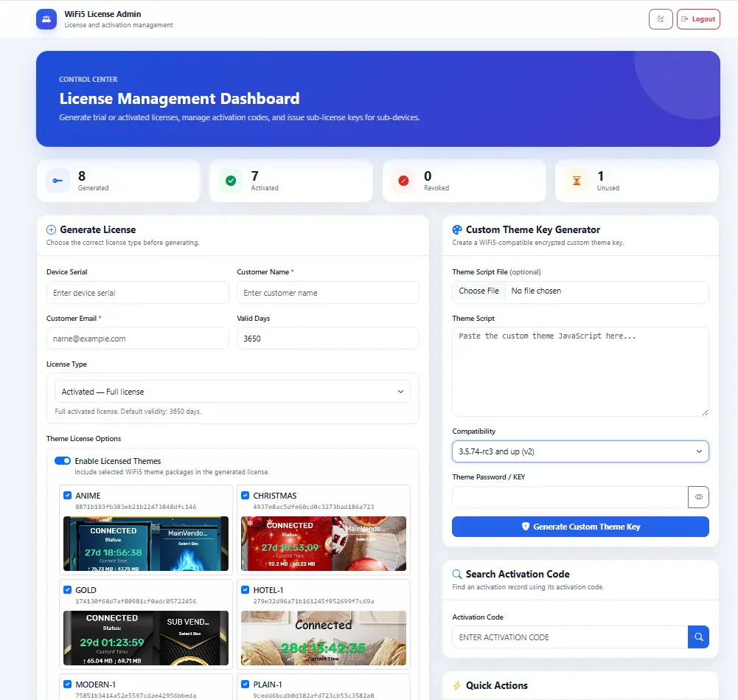This screenshot has width=738, height=700.
Task: Click the ANIME hash '8871b193fb383eb21b22473848dfc146'
Action: coord(136,507)
